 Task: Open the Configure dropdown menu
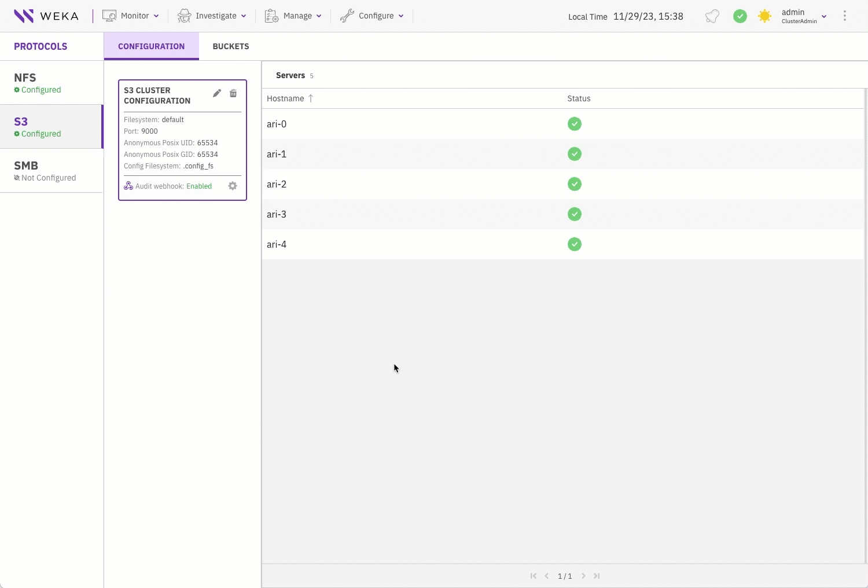click(372, 16)
